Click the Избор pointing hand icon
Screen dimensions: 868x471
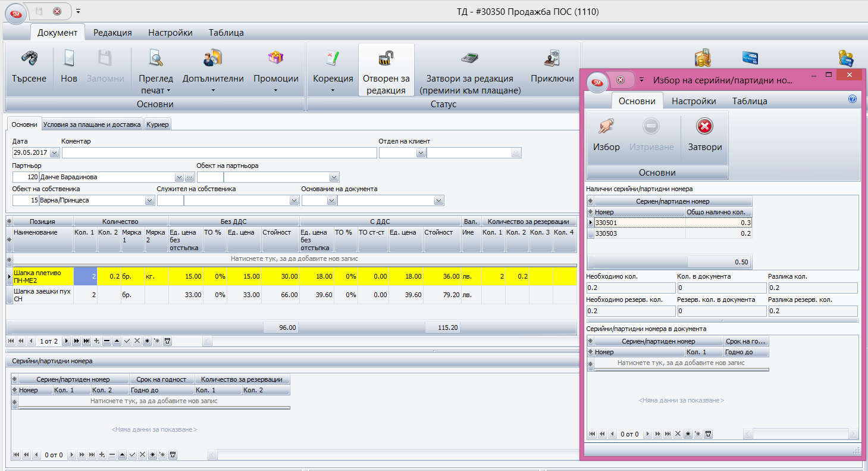click(606, 126)
